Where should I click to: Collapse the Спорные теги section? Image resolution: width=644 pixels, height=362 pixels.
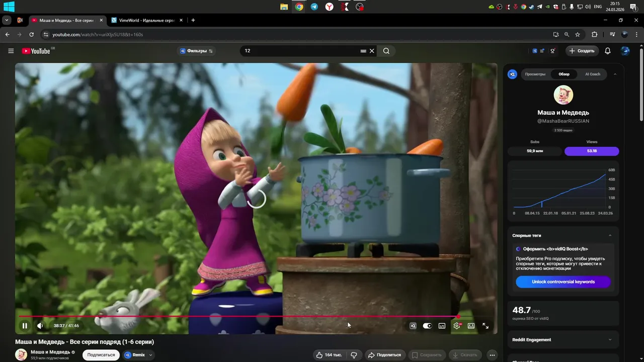click(x=610, y=235)
